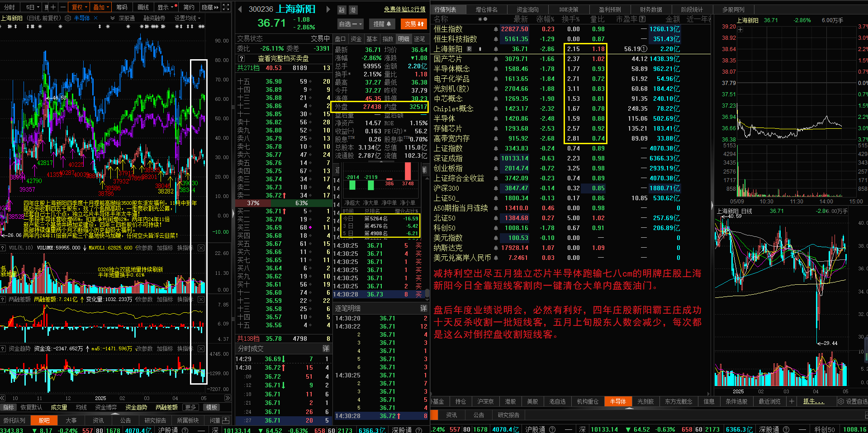Click the fullscreen expand icon in chart toolbar
The image size is (868, 433).
[x=226, y=7]
